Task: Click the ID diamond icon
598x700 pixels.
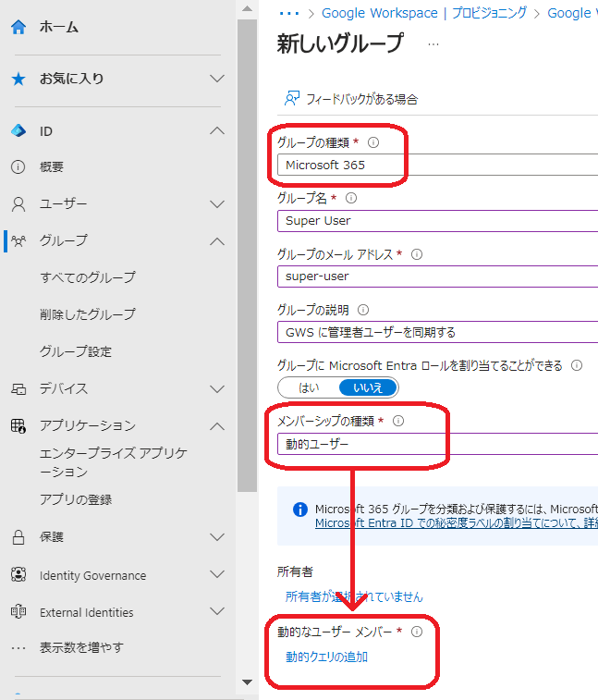Action: pyautogui.click(x=18, y=130)
